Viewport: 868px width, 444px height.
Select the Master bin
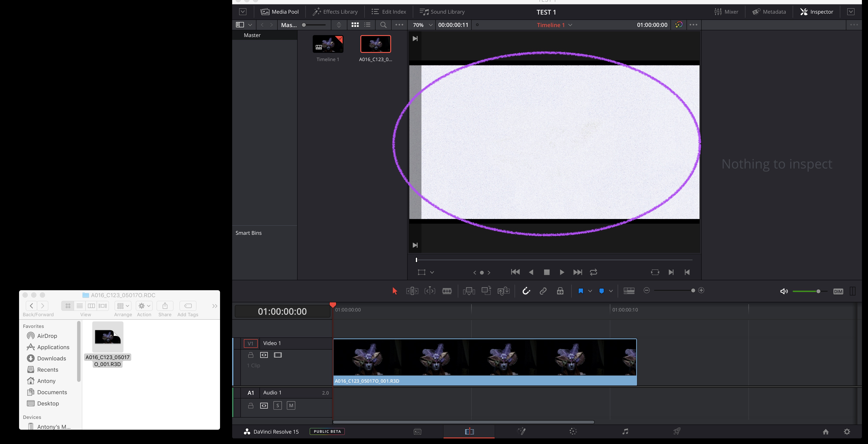click(252, 35)
